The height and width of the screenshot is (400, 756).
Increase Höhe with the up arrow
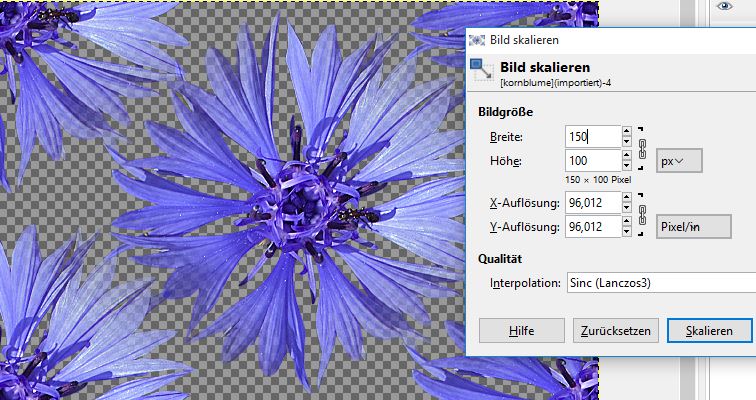point(626,155)
